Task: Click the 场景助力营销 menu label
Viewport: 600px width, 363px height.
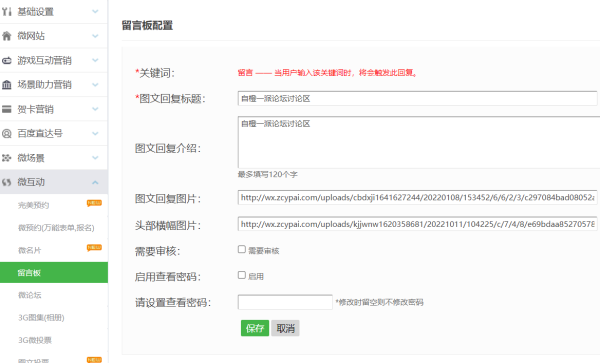Action: (x=44, y=85)
